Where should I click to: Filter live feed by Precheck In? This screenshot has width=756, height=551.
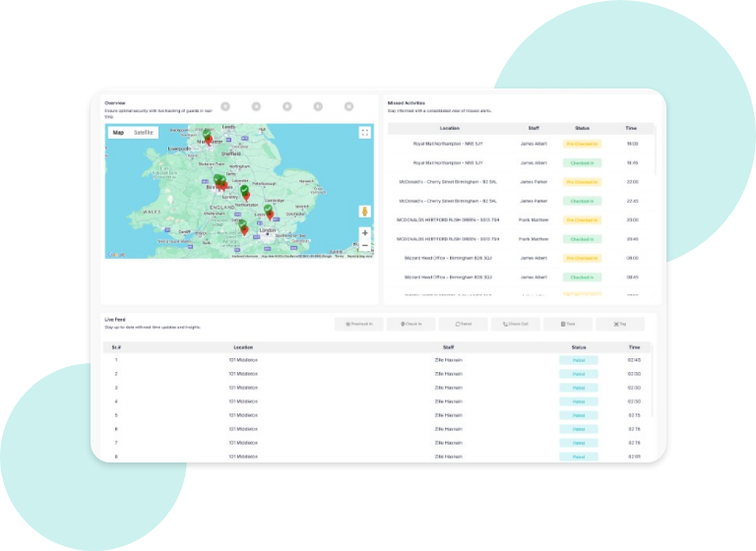358,324
